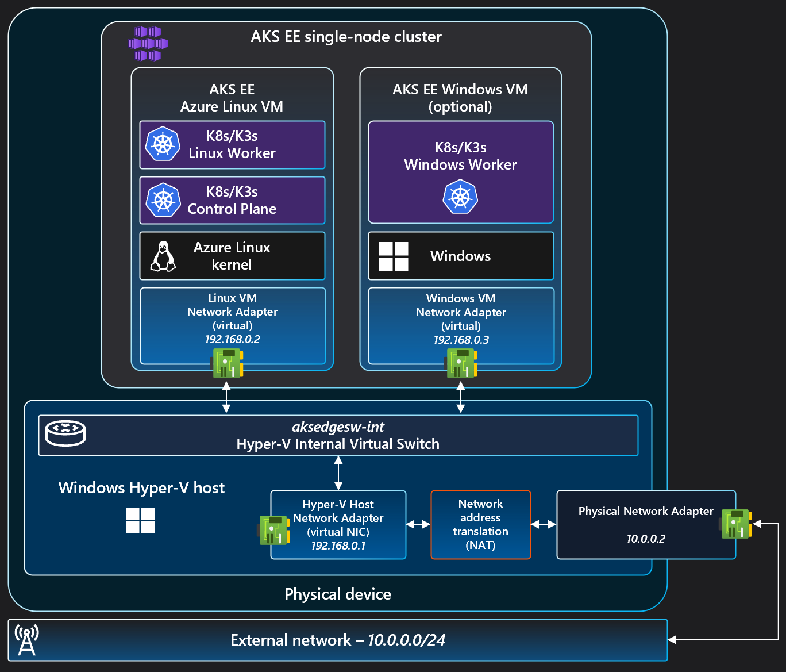Click the Hyper-V Internal Virtual Switch label
Image resolution: width=786 pixels, height=672 pixels.
(338, 444)
